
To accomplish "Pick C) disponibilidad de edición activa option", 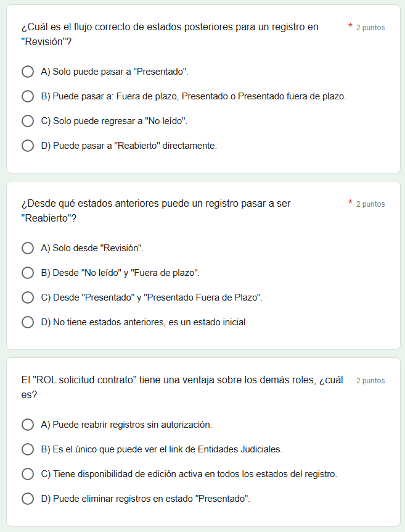I will (28, 474).
